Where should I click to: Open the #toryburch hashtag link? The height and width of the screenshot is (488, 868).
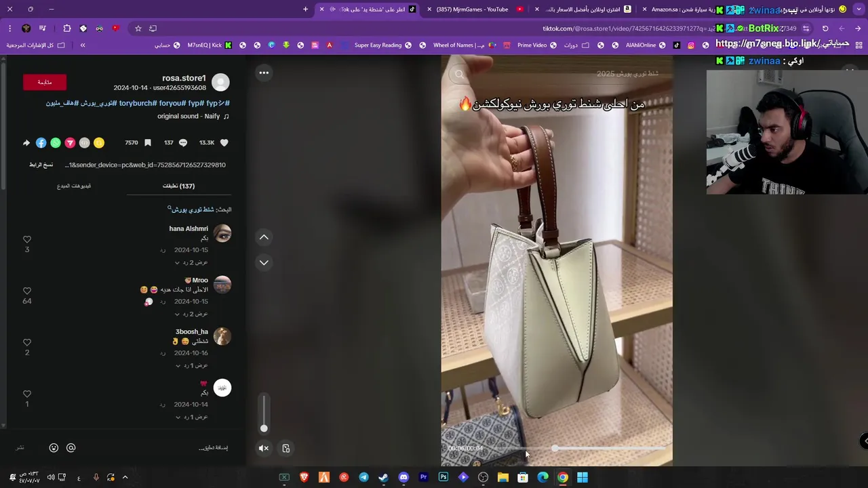[x=137, y=103]
